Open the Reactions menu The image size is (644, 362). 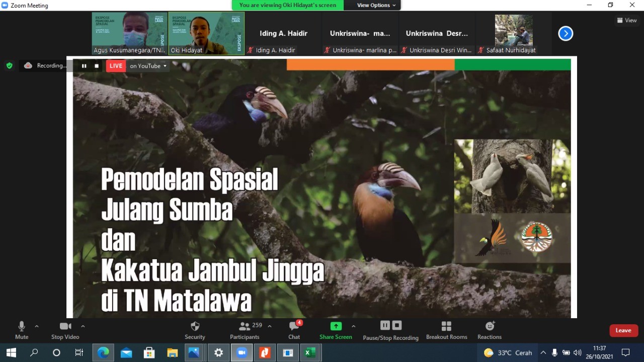tap(490, 326)
